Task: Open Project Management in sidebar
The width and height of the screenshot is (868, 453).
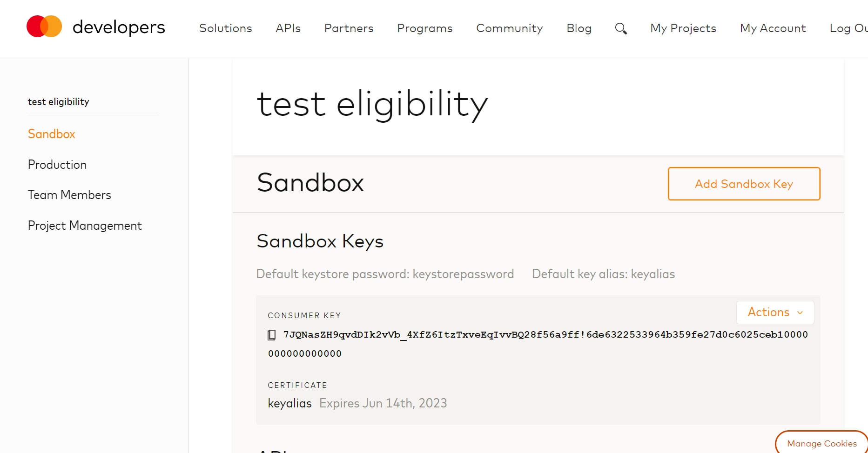Action: (x=85, y=226)
